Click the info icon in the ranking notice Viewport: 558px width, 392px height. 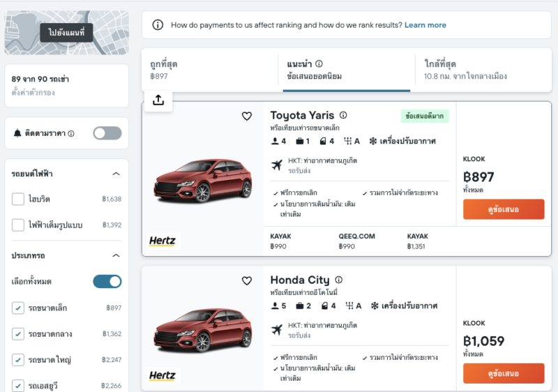tap(158, 25)
